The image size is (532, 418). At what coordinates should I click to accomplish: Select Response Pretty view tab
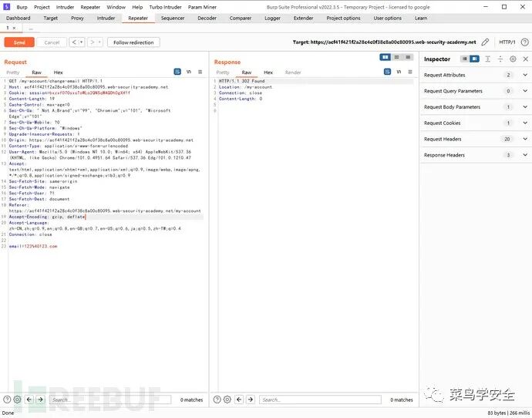223,72
